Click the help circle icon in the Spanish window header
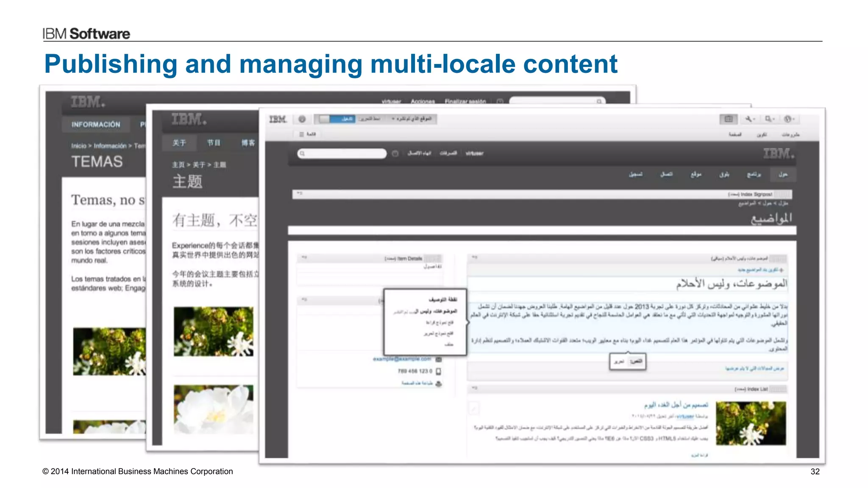This screenshot has width=868, height=488. tap(500, 102)
